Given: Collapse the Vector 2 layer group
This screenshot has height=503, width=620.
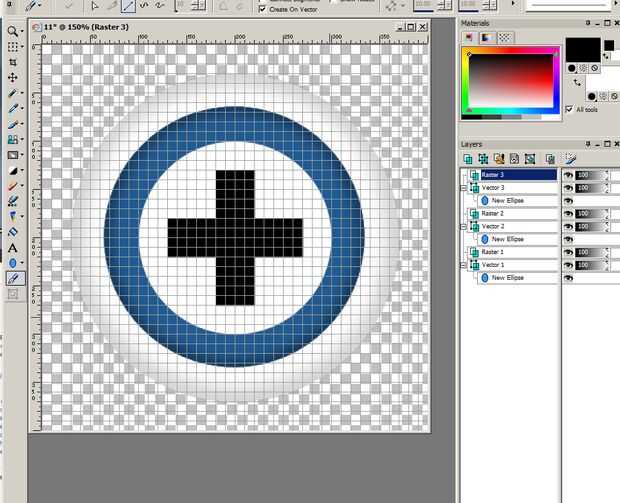Looking at the screenshot, I should [x=463, y=227].
